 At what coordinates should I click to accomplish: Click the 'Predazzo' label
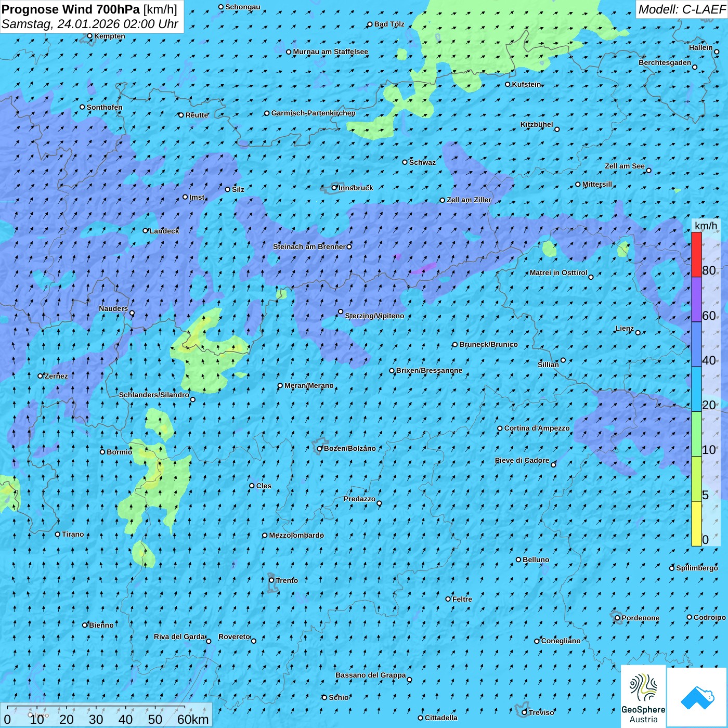click(x=359, y=499)
